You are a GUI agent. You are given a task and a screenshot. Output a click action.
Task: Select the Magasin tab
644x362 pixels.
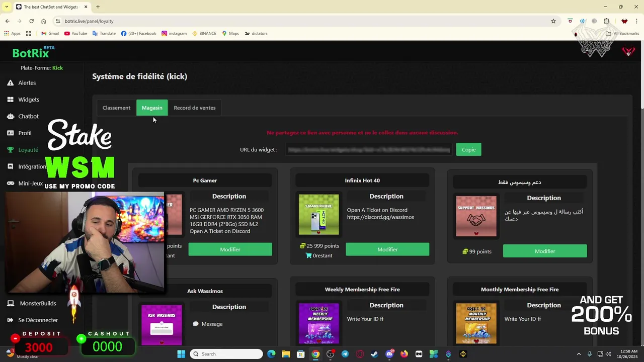[152, 108]
